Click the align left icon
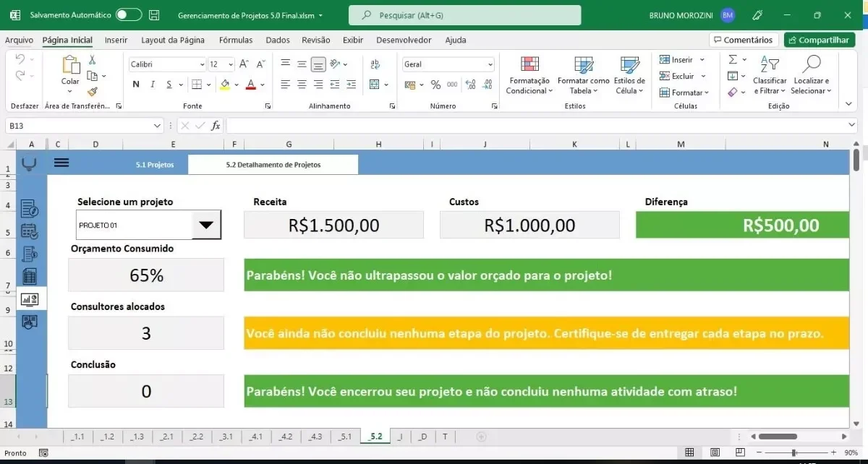The height and width of the screenshot is (464, 868). (285, 85)
